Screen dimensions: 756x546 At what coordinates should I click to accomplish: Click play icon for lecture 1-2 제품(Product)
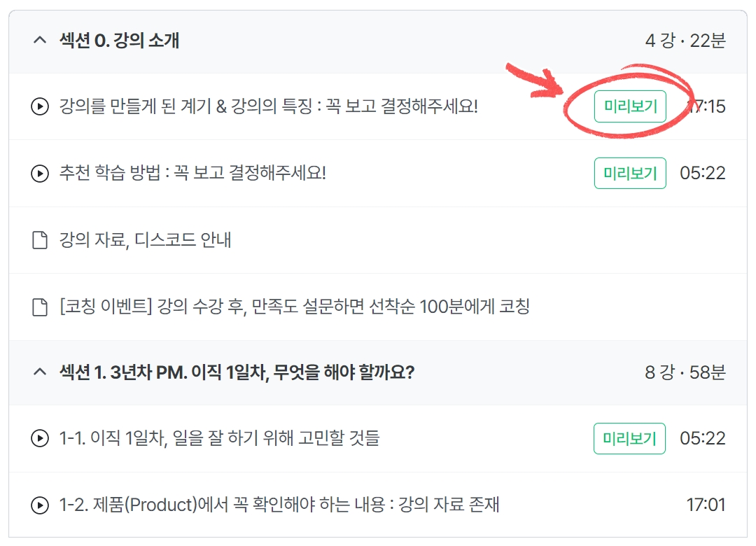(40, 505)
